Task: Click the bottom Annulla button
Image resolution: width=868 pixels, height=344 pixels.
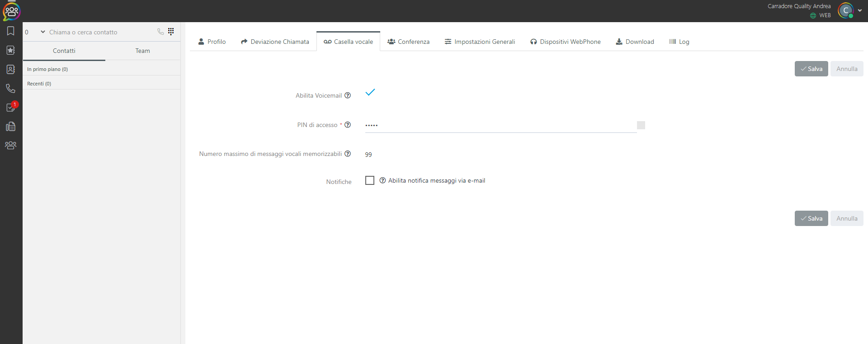Action: [x=847, y=218]
